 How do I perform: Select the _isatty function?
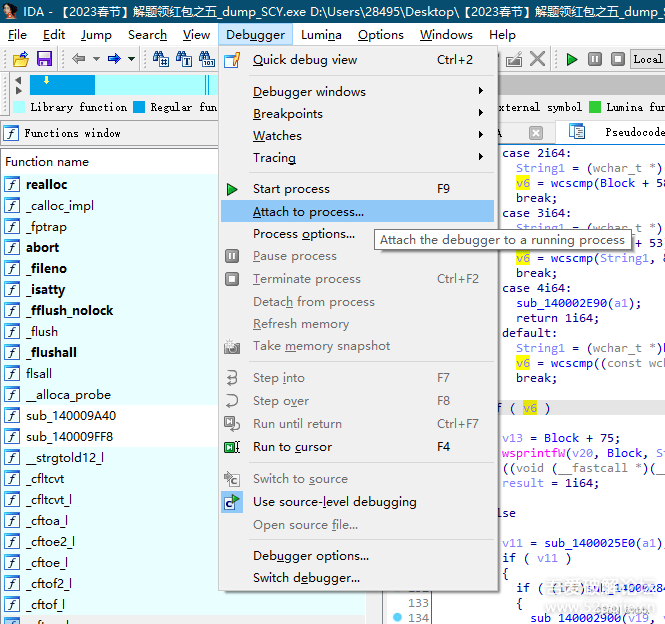[46, 290]
